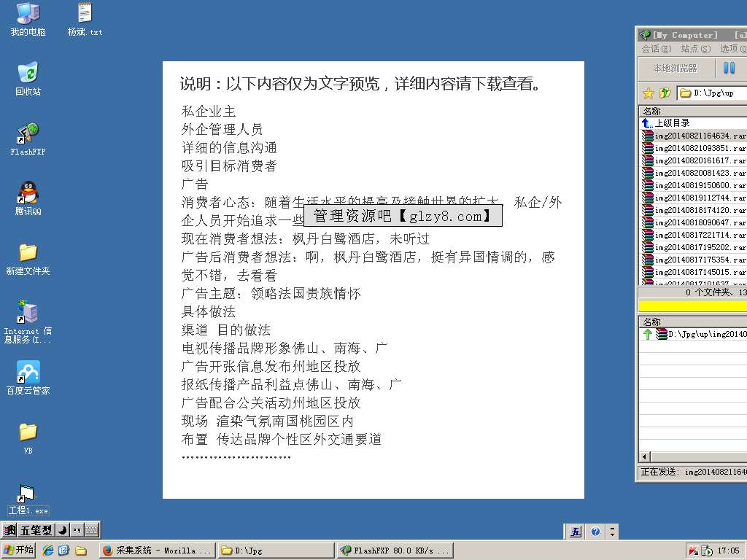This screenshot has height=560, width=747.
Task: Select file img20140817195202.rar
Action: pos(693,247)
